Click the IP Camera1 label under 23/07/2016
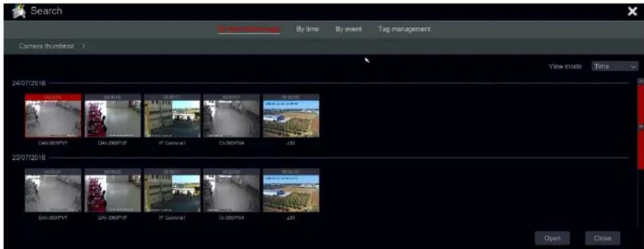This screenshot has height=249, width=644. (172, 218)
